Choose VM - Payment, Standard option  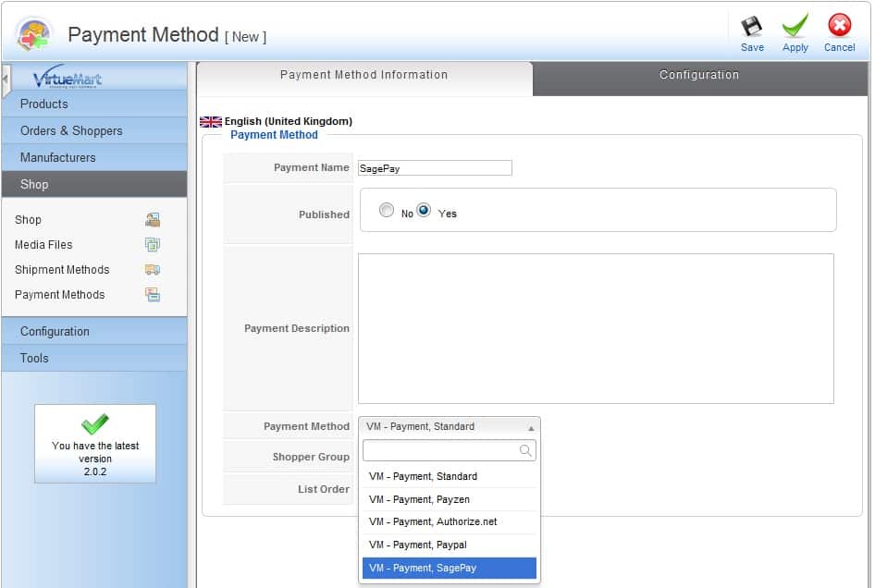[450, 476]
